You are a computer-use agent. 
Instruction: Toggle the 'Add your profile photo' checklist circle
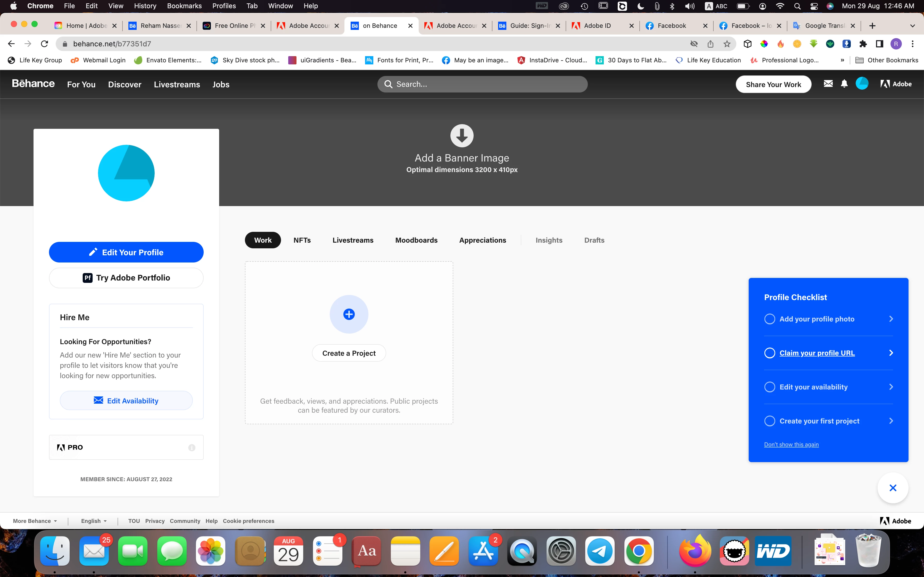point(770,319)
